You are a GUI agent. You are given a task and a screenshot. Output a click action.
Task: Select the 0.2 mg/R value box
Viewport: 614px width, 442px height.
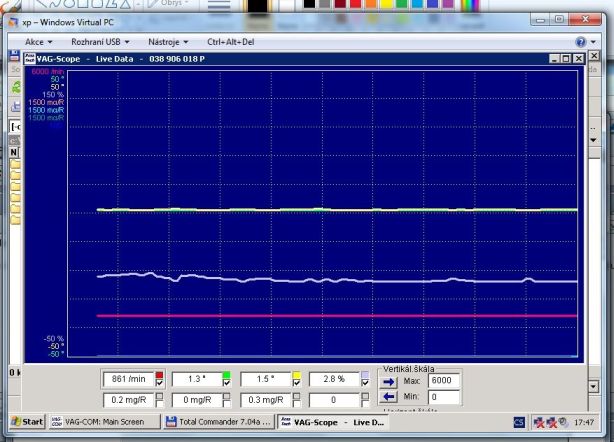(128, 400)
